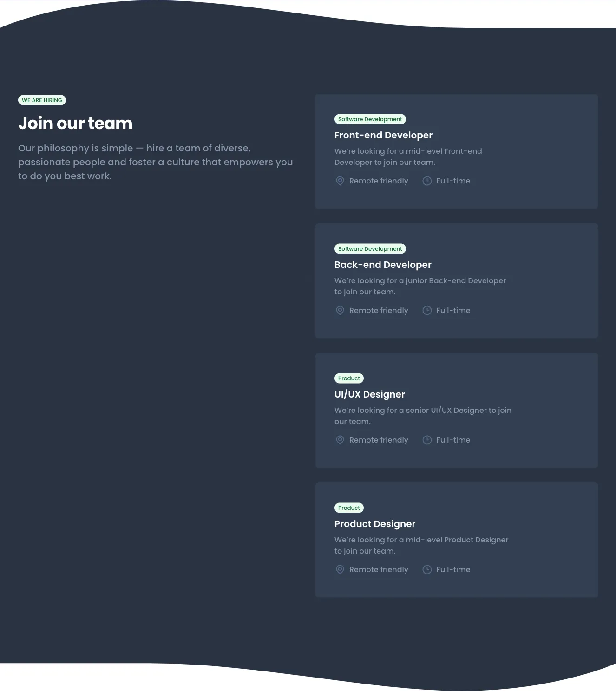This screenshot has height=691, width=616.
Task: Click location pin icon in Product Designer card
Action: (x=340, y=570)
